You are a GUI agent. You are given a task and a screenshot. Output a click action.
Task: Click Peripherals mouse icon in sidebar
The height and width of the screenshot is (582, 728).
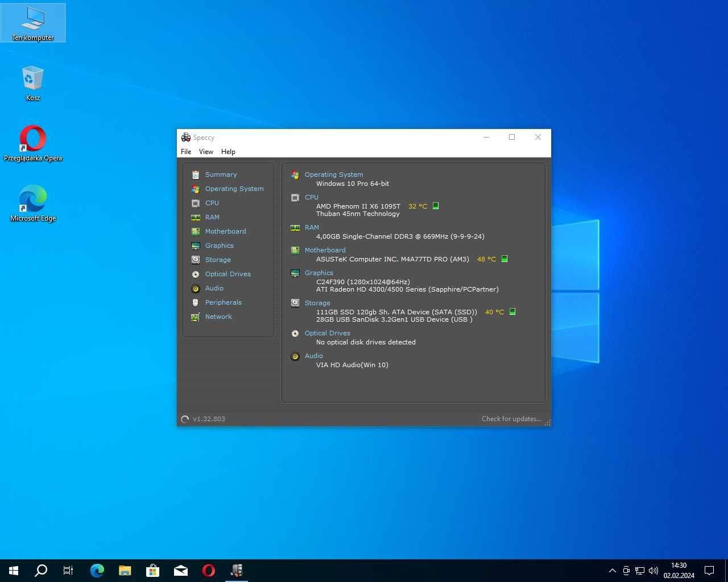click(x=196, y=302)
